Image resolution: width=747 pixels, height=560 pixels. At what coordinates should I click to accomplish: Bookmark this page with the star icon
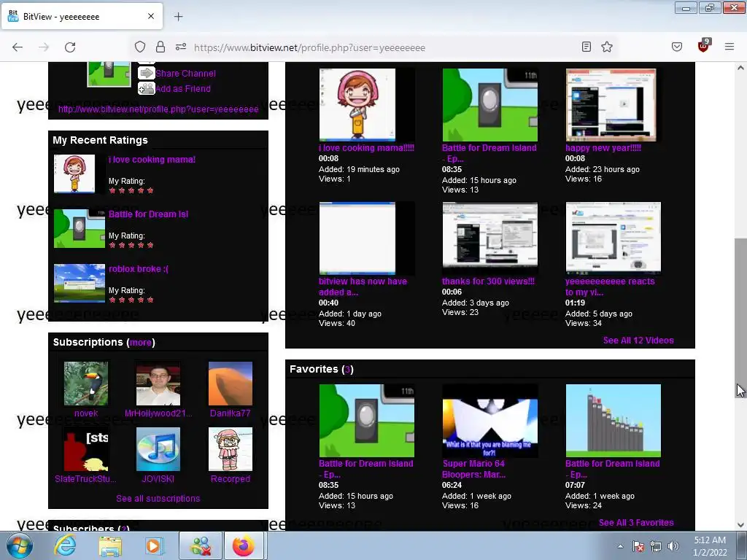(x=606, y=47)
